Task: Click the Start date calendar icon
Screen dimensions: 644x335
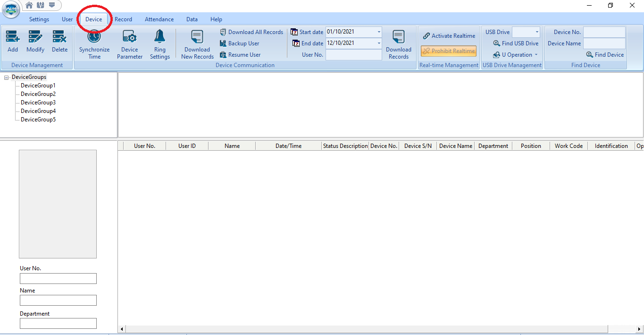Action: click(294, 32)
